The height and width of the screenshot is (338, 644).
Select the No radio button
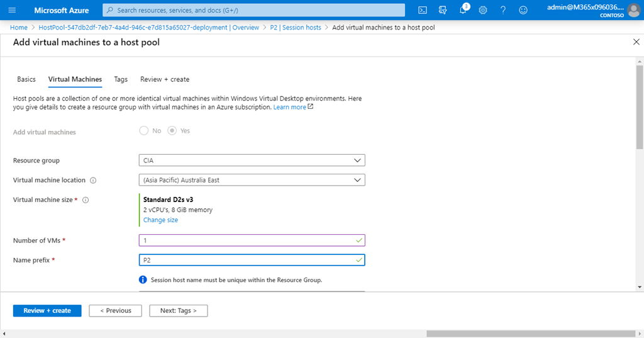tap(144, 131)
